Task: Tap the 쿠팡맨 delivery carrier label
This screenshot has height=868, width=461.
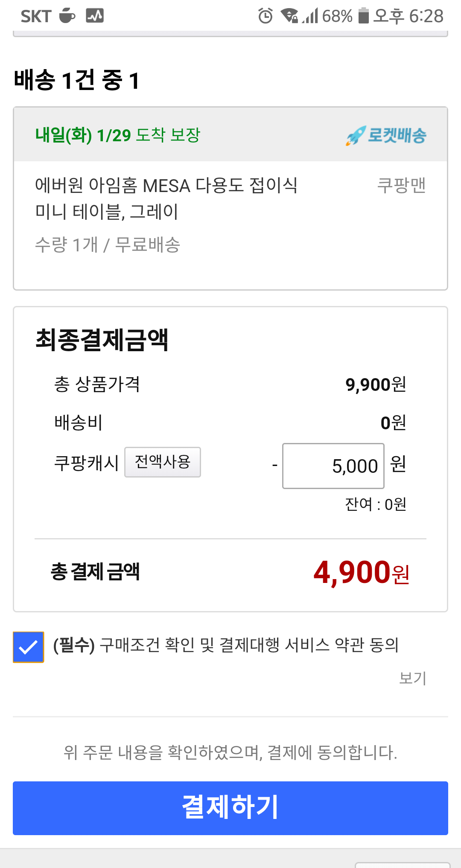Action: coord(402,185)
